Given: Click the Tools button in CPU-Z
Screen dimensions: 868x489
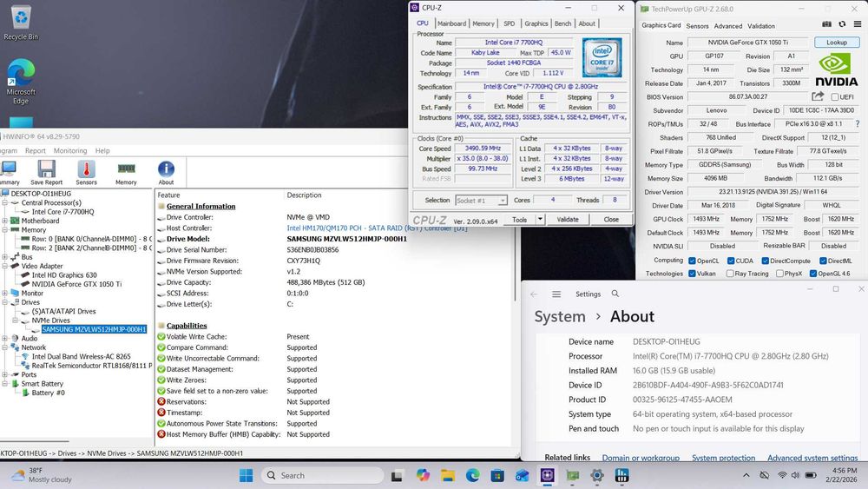Looking at the screenshot, I should pos(519,219).
